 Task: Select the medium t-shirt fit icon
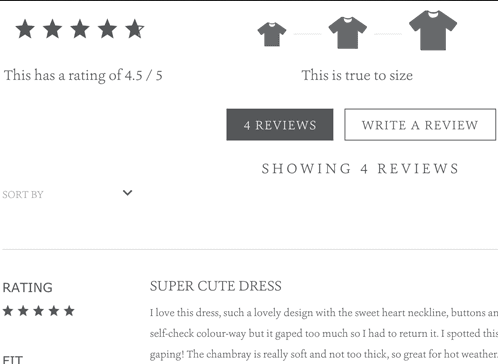(x=348, y=33)
